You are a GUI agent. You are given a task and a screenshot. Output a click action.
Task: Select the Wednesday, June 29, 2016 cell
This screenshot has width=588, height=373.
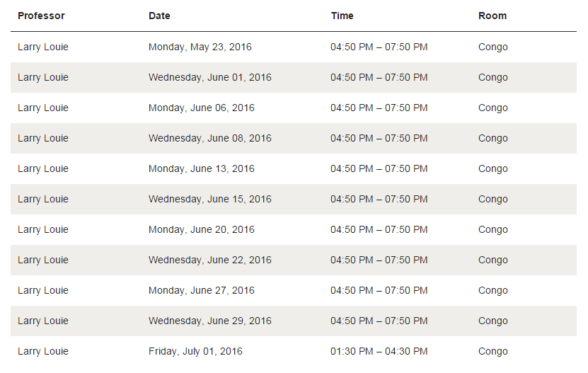[x=210, y=321]
